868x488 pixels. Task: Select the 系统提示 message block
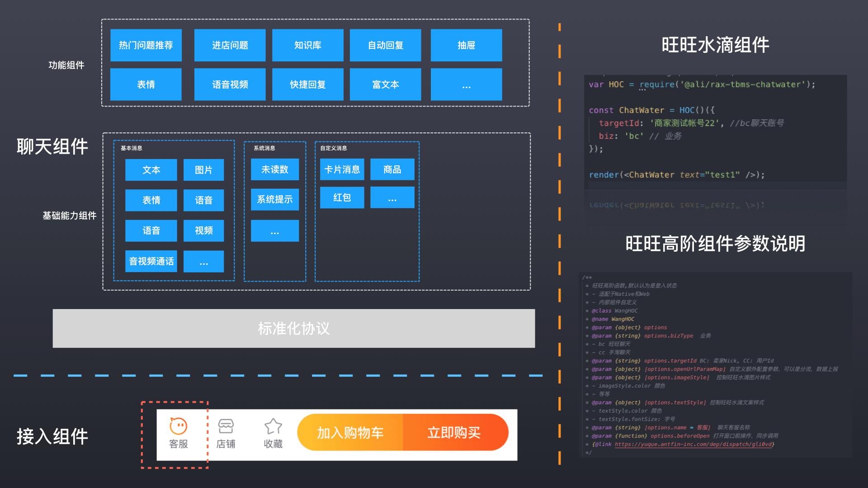click(275, 199)
